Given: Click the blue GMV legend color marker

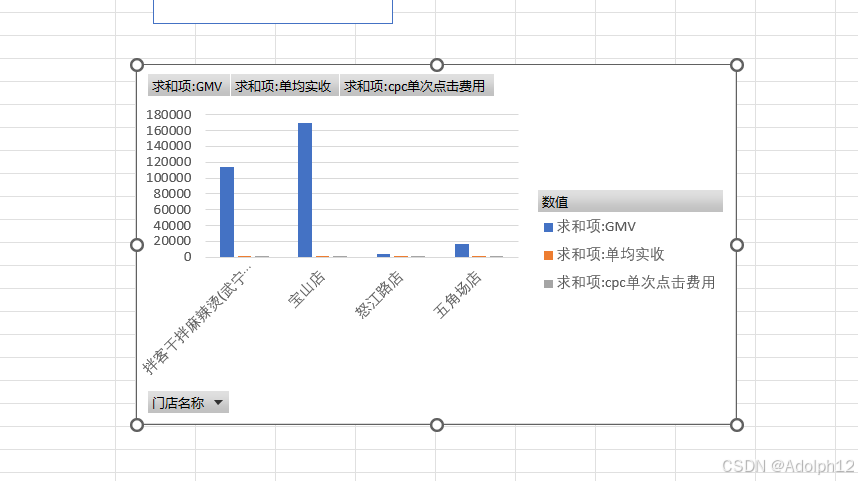Looking at the screenshot, I should (548, 227).
